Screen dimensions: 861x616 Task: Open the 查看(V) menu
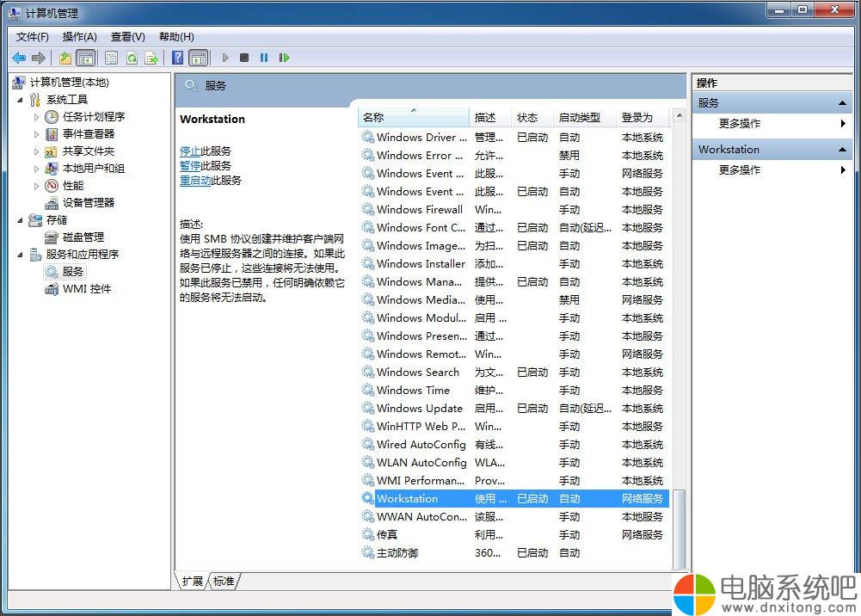pos(128,37)
